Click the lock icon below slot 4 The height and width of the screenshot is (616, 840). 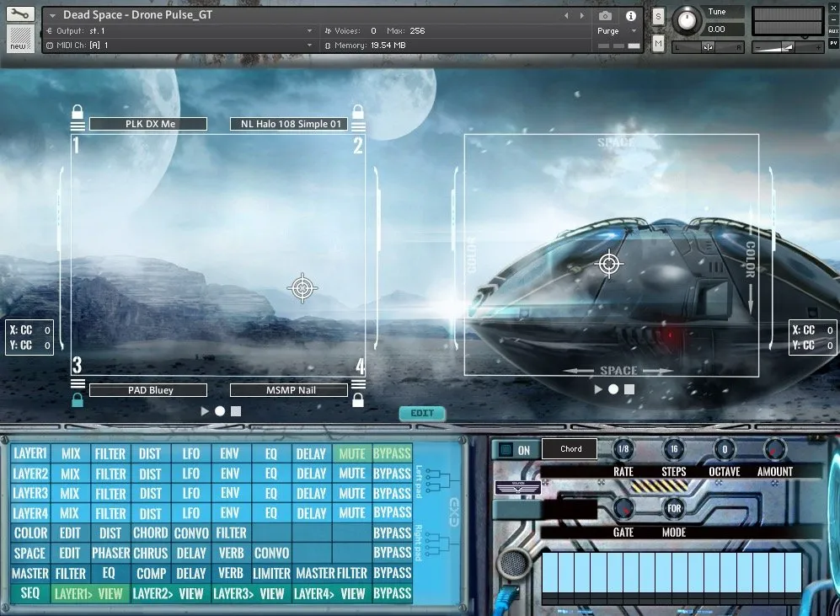click(x=358, y=400)
